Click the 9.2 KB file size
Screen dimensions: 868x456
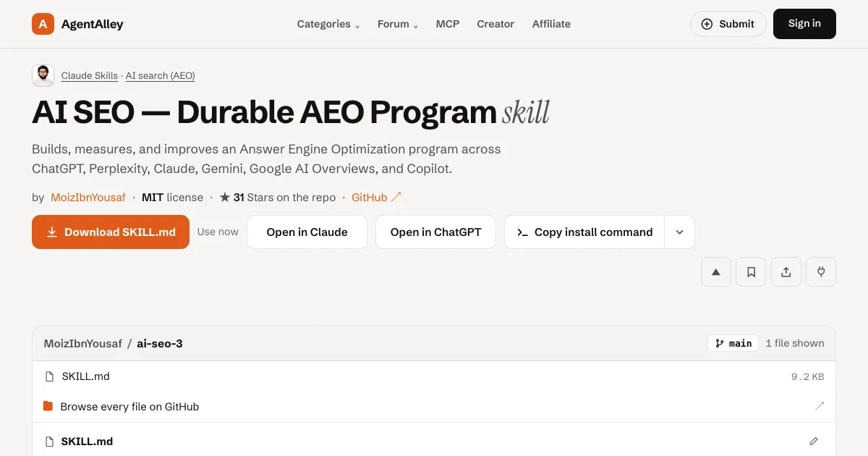click(x=808, y=377)
